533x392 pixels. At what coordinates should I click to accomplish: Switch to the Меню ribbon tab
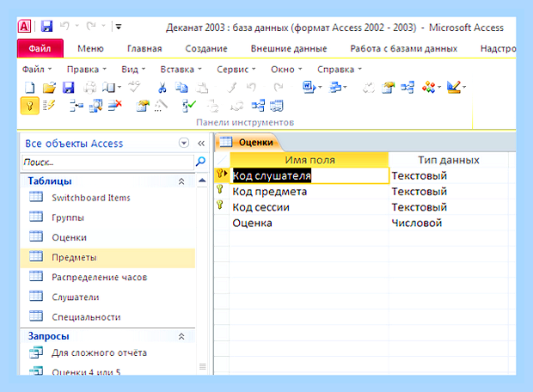point(90,49)
